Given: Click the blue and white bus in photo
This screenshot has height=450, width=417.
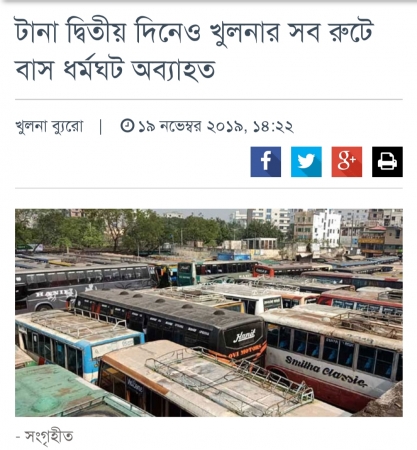Looking at the screenshot, I should (x=78, y=343).
